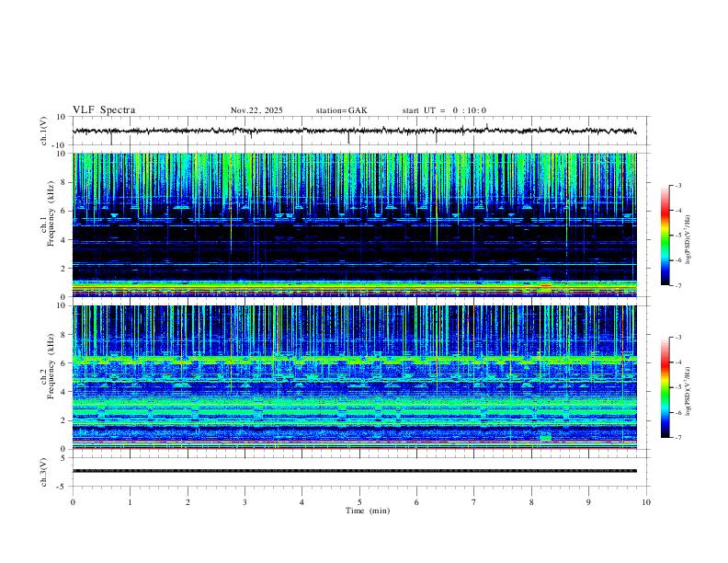Click the "-3" label on ch.1 colorbar
The width and height of the screenshot is (728, 563).
(678, 185)
